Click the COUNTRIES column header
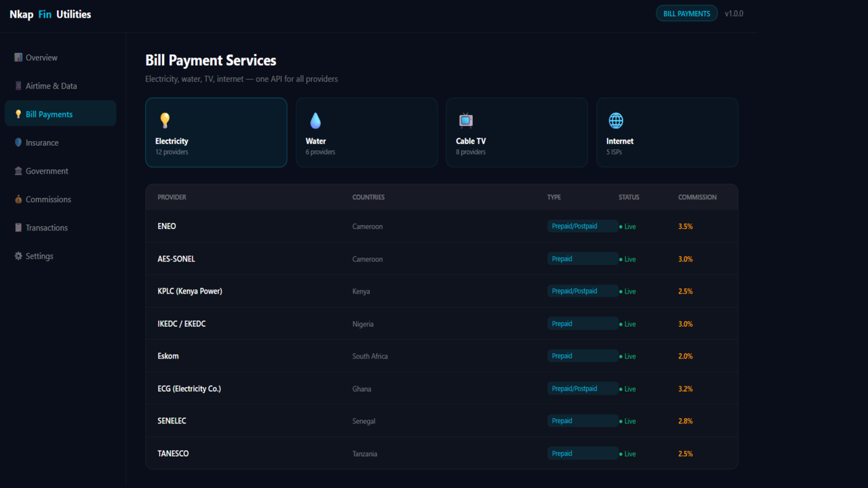Image resolution: width=868 pixels, height=488 pixels. [x=368, y=197]
